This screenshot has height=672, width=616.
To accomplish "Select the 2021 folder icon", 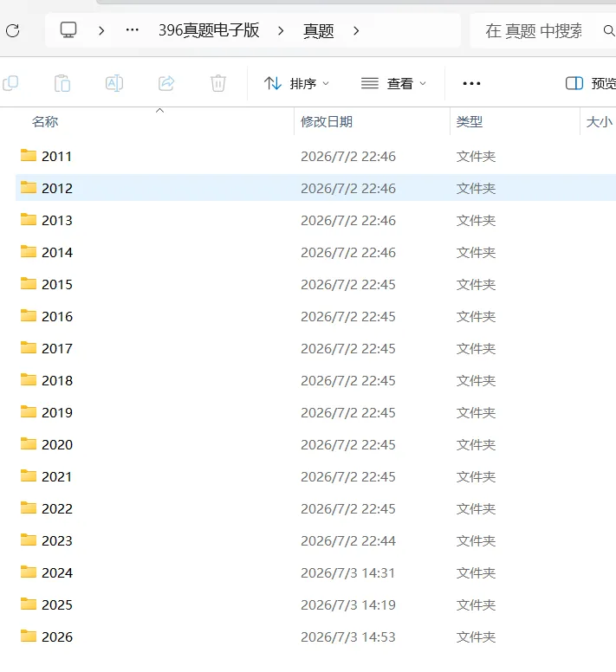I will pos(29,475).
